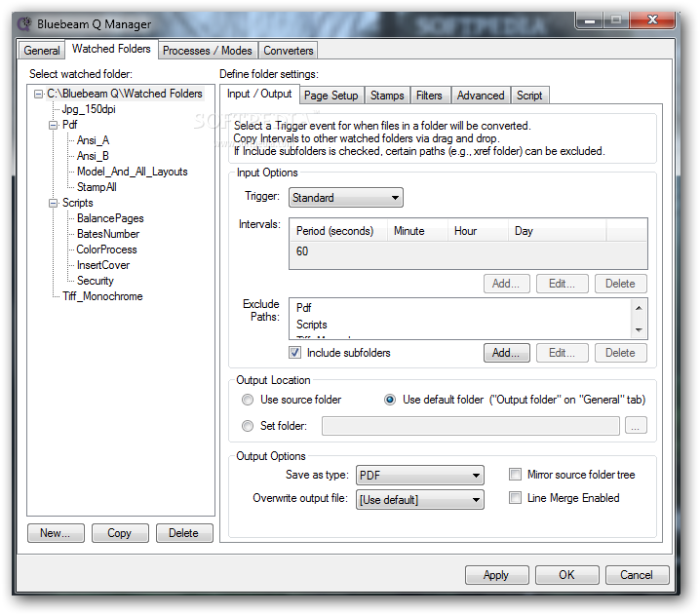Click the OK button

[x=567, y=575]
